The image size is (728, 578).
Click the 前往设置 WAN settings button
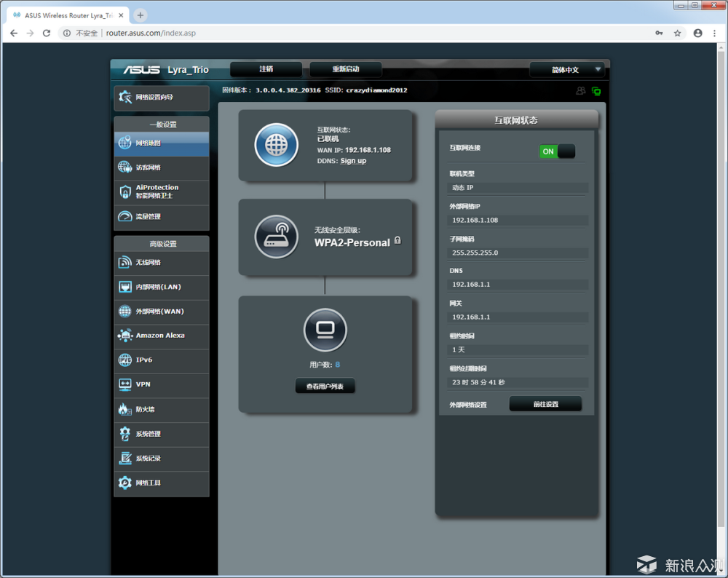545,404
